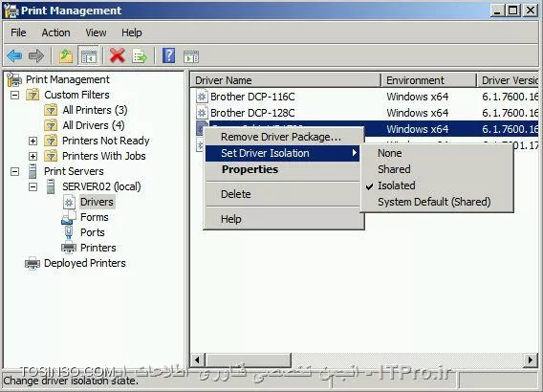Select the Brother DCP-128C row text
Viewport: 543px width, 392px height.
pos(252,113)
